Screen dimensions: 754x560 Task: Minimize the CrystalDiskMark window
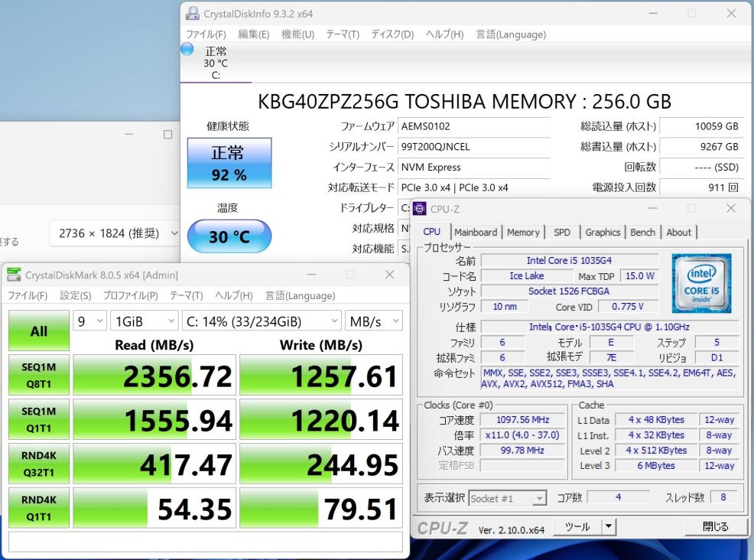(311, 275)
